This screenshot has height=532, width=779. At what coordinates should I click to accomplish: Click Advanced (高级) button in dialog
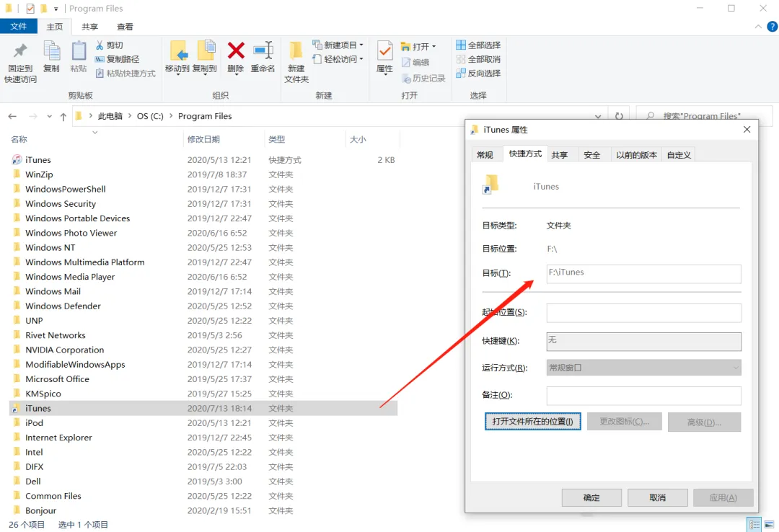click(704, 422)
